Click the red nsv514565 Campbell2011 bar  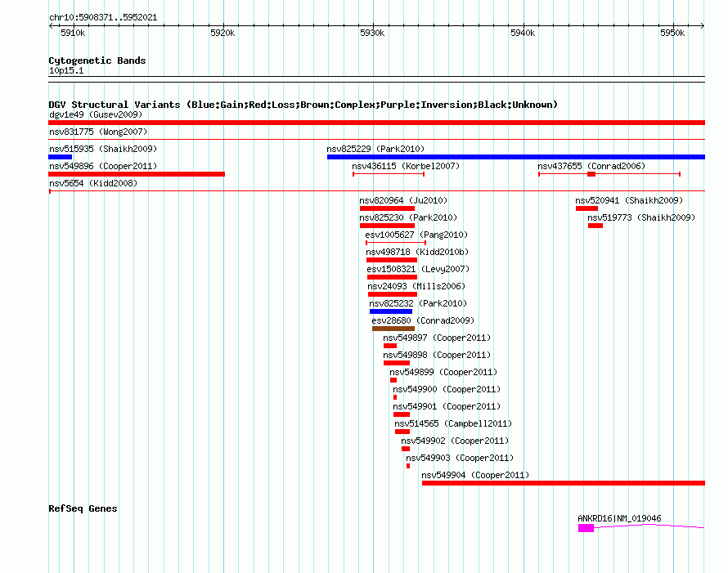click(x=402, y=432)
